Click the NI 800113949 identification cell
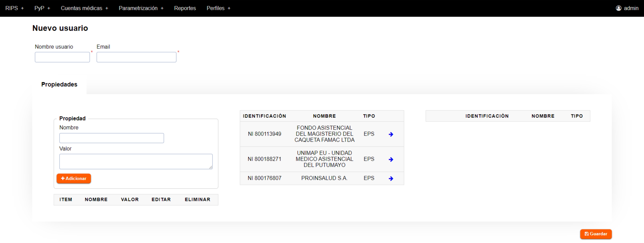The width and height of the screenshot is (644, 243). tap(265, 134)
